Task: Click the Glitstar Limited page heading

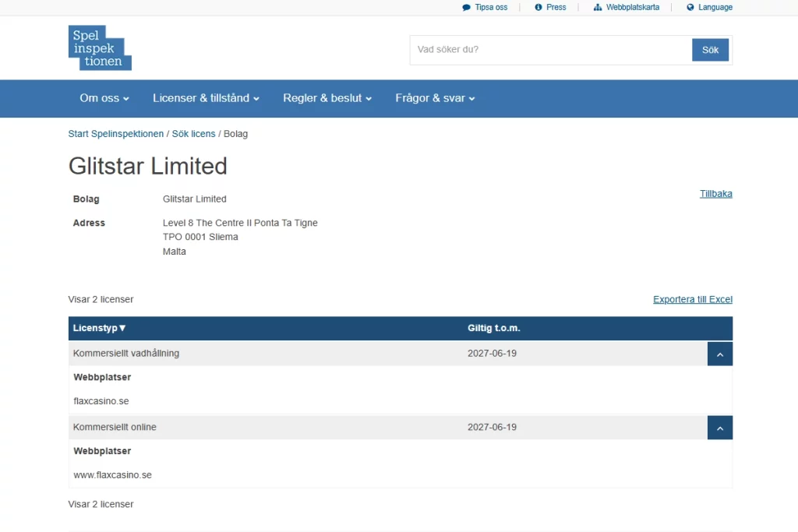Action: pyautogui.click(x=147, y=167)
